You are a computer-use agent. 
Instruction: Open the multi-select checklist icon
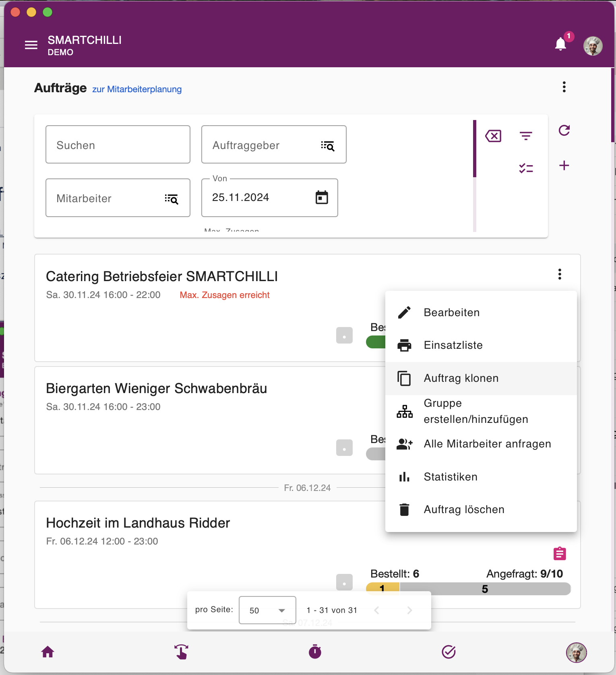pyautogui.click(x=526, y=168)
